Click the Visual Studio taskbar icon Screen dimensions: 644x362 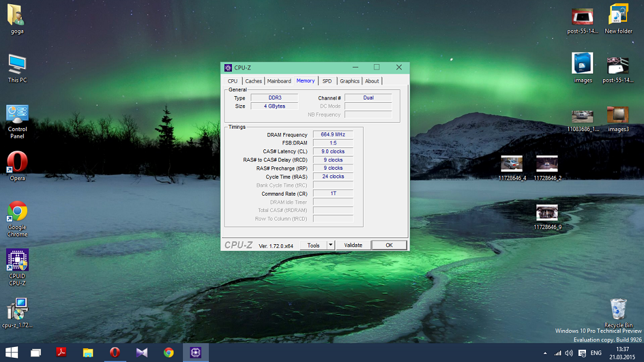pyautogui.click(x=141, y=352)
